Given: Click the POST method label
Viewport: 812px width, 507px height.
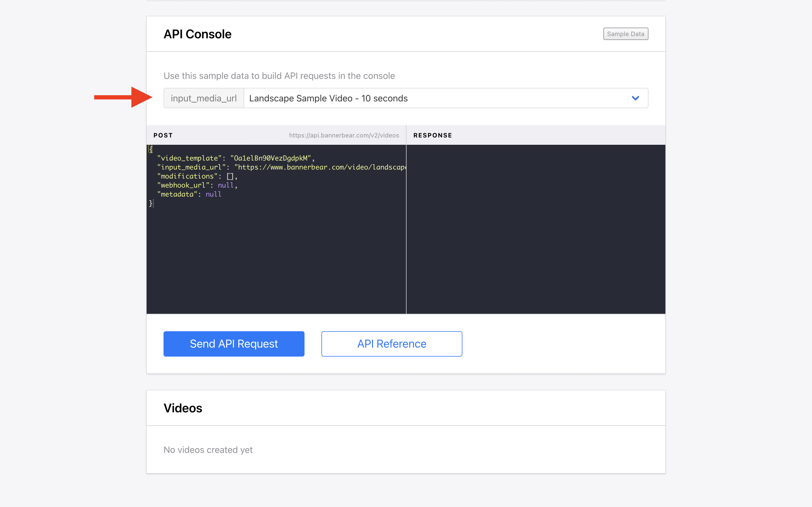Looking at the screenshot, I should pos(163,135).
